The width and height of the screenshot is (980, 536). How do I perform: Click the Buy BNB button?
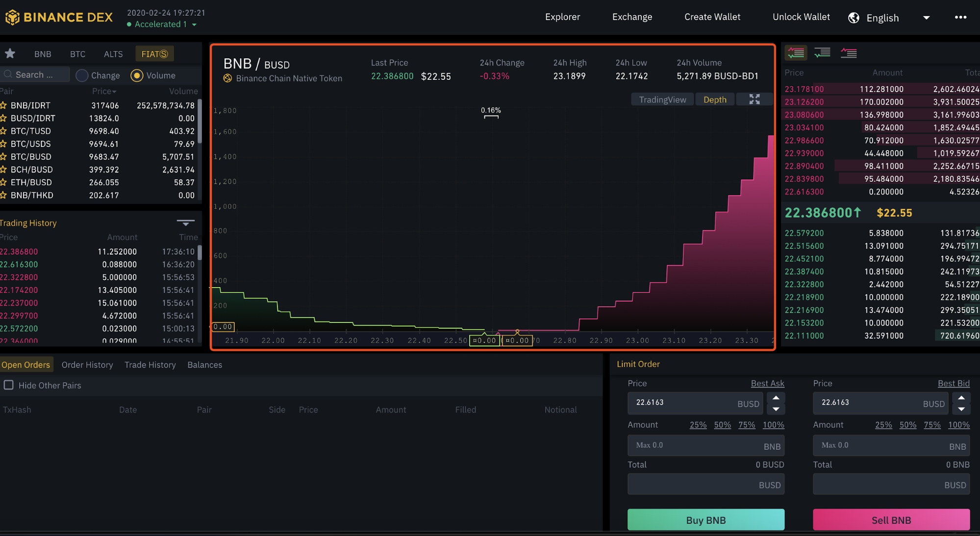pos(706,520)
